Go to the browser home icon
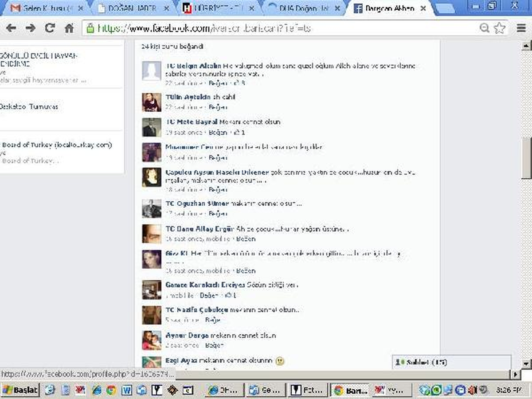Image resolution: width=532 pixels, height=399 pixels. pos(69,28)
